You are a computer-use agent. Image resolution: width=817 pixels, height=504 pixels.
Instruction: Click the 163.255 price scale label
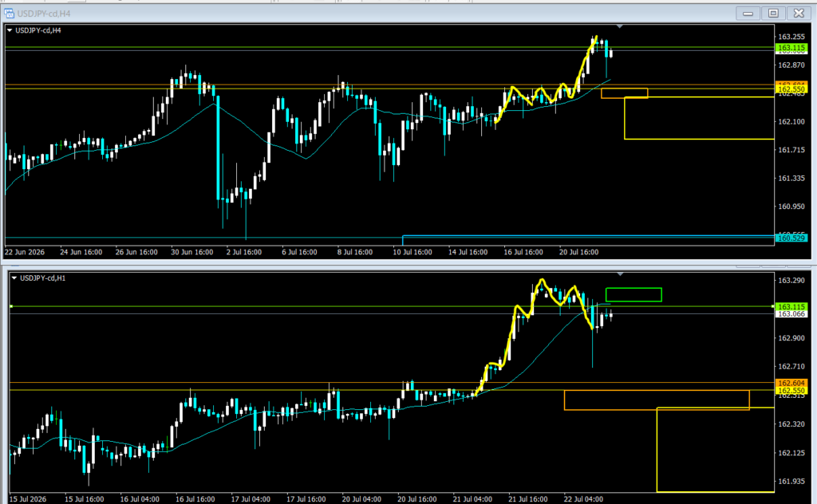pos(791,37)
